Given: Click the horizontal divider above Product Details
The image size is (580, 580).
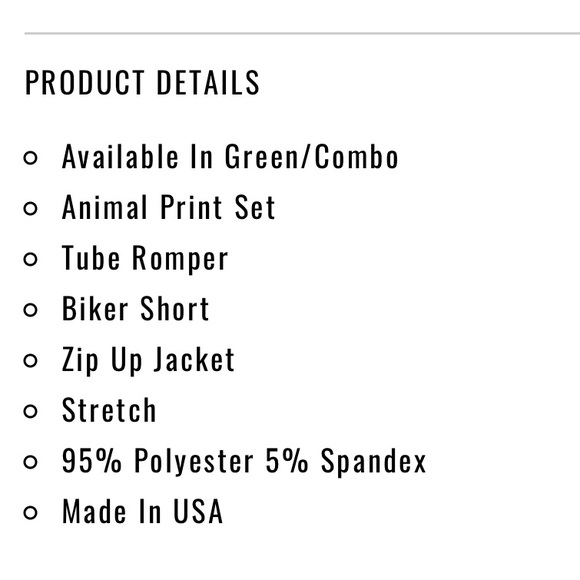Looking at the screenshot, I should click(x=302, y=33).
